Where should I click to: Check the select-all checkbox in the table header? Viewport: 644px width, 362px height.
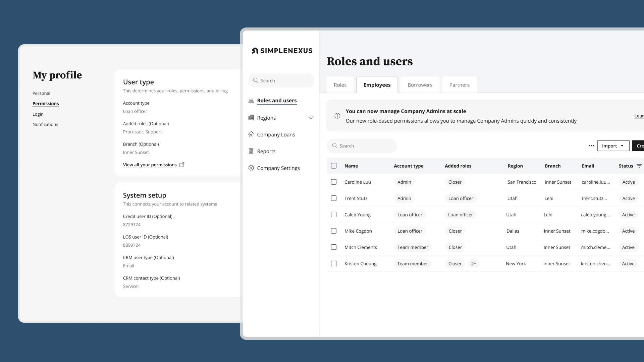click(334, 166)
